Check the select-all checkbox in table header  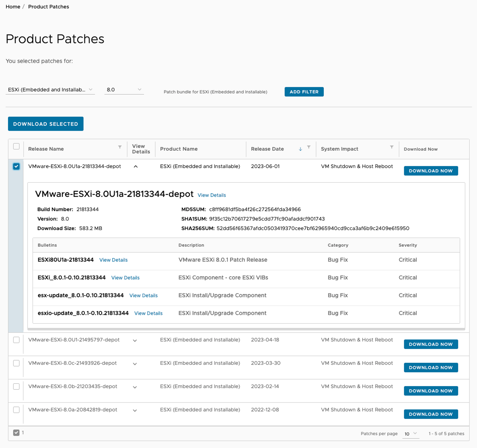coord(16,146)
